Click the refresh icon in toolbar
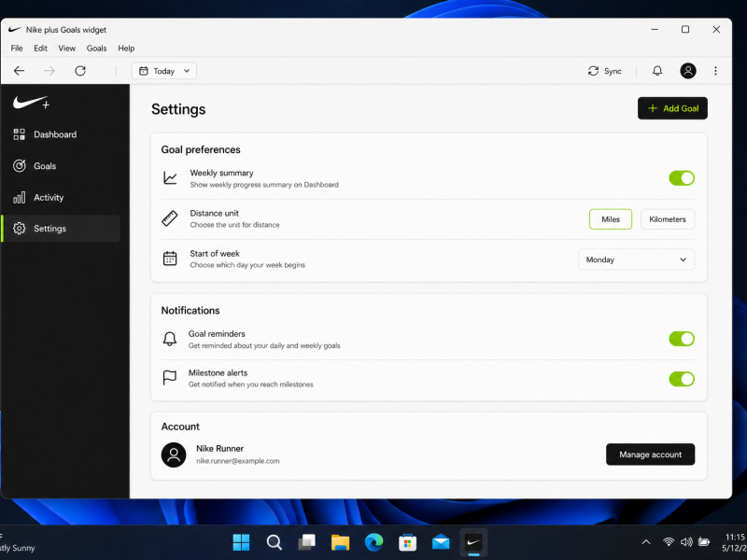This screenshot has width=747, height=560. 80,71
